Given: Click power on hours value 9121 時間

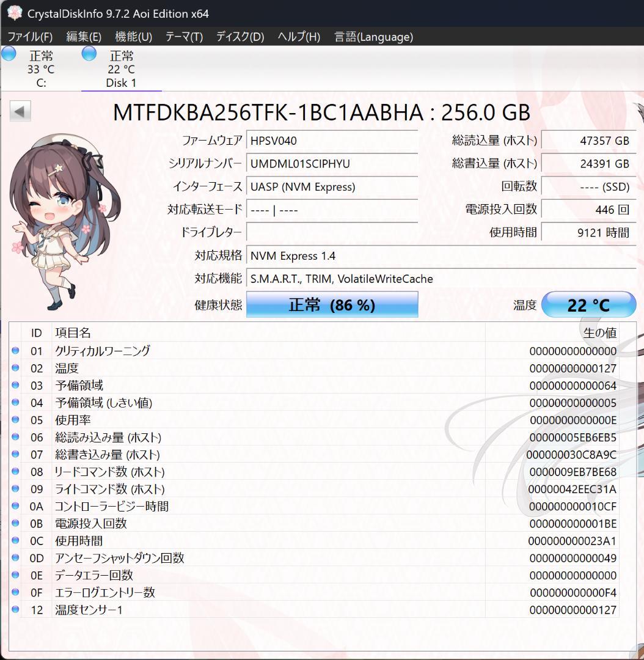Looking at the screenshot, I should pos(588,232).
